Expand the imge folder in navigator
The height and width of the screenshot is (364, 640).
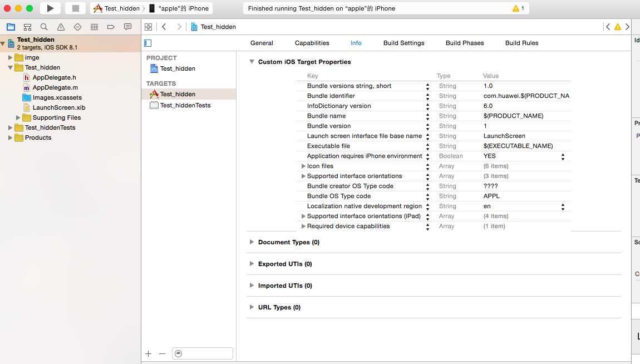coord(10,57)
